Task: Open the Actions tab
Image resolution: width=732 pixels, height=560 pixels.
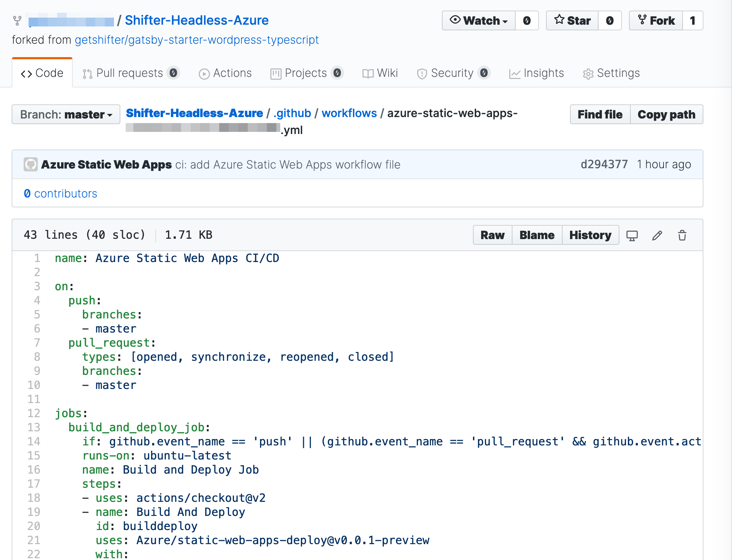Action: (225, 73)
